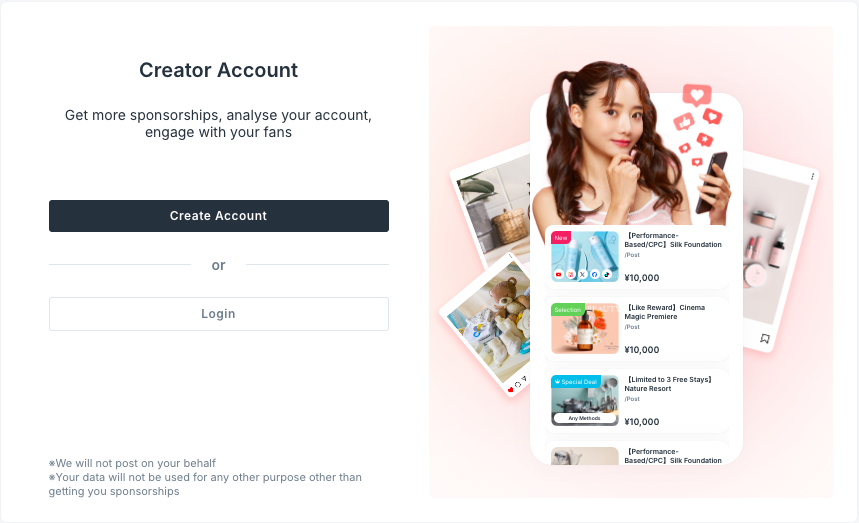The width and height of the screenshot is (859, 523).
Task: Click the large heart speech-bubble icon
Action: (697, 95)
